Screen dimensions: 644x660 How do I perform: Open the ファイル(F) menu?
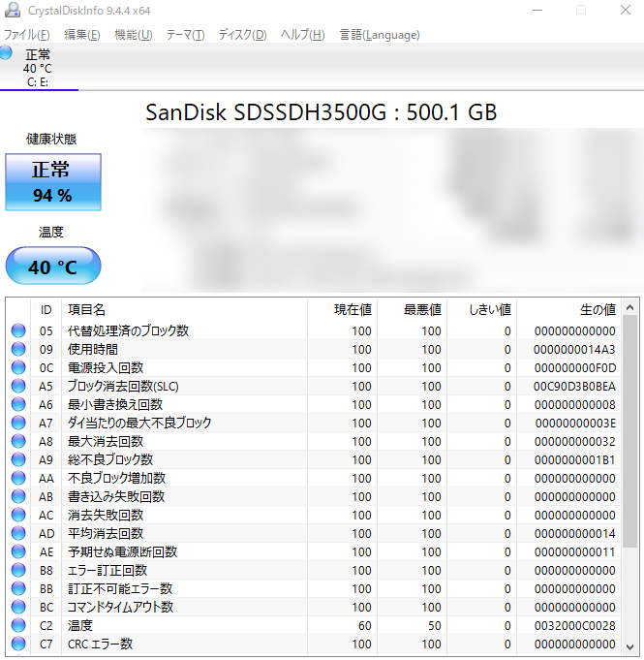pos(26,35)
